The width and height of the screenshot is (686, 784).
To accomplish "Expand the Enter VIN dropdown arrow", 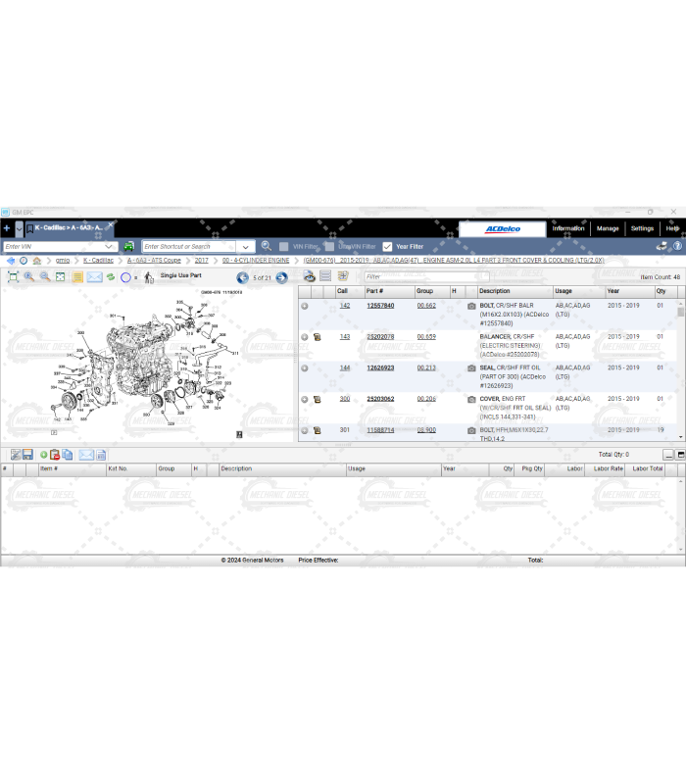I will (111, 247).
